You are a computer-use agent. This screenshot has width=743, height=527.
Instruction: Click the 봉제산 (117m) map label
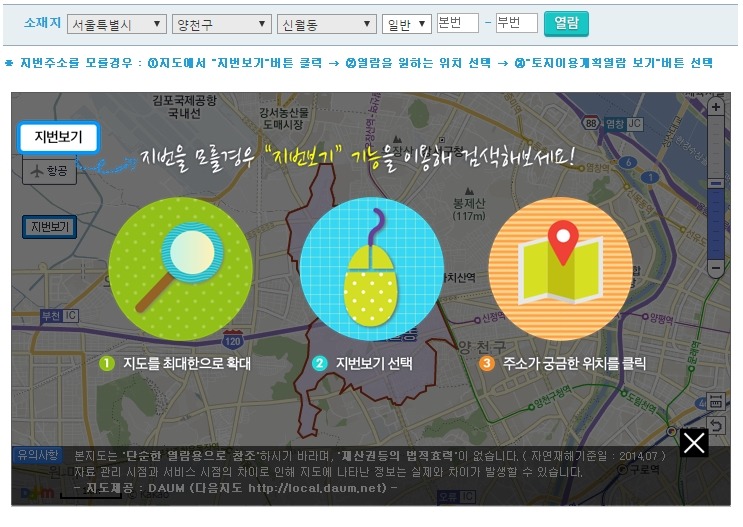pos(469,209)
